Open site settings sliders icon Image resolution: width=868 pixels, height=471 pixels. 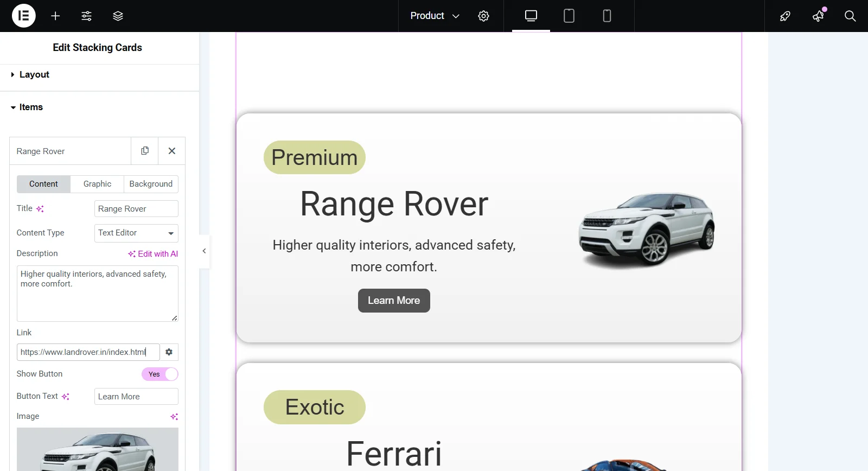click(86, 16)
